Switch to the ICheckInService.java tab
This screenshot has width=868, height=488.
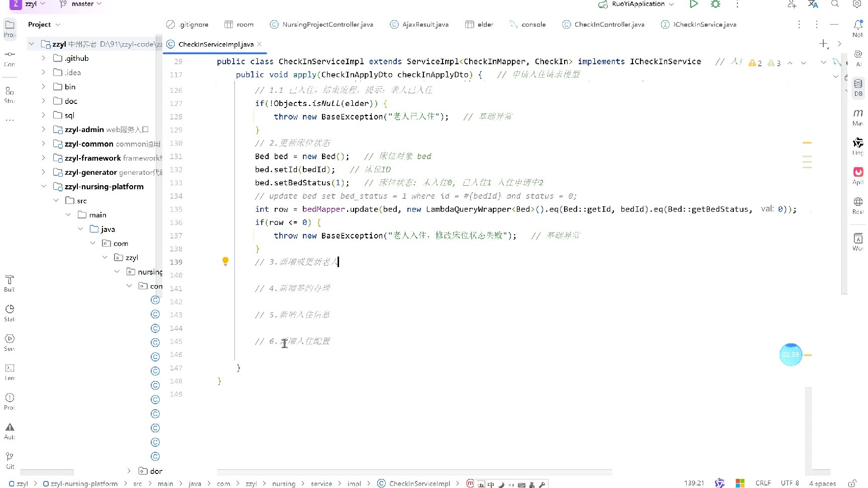pyautogui.click(x=699, y=24)
